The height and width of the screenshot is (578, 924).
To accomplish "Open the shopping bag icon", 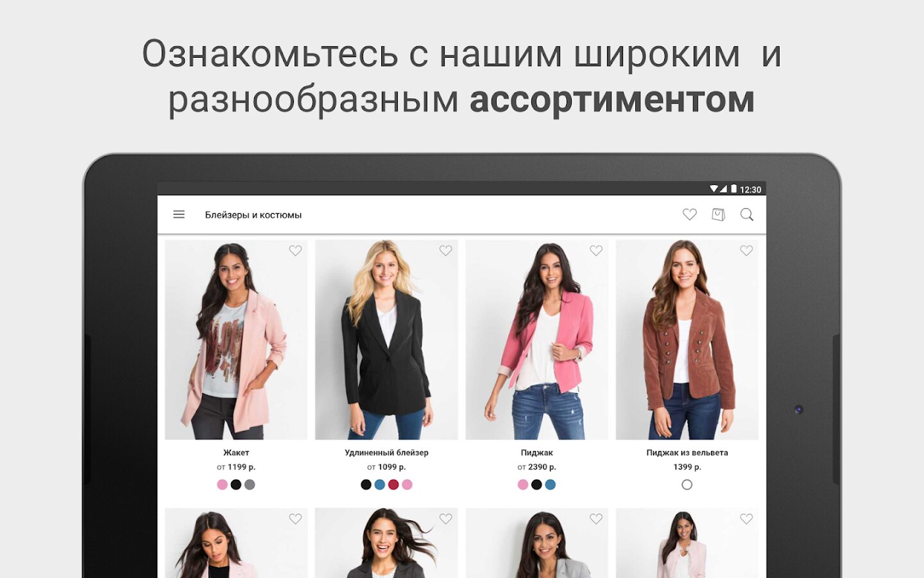I will pyautogui.click(x=719, y=215).
